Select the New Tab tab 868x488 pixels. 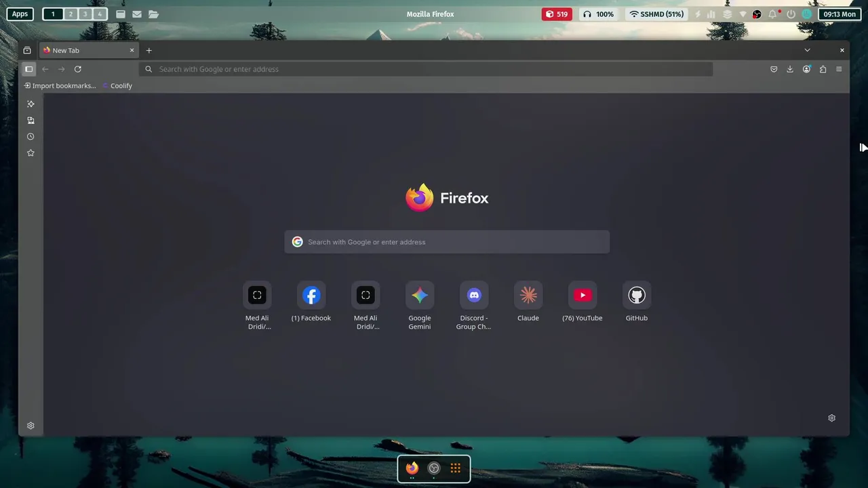point(88,50)
